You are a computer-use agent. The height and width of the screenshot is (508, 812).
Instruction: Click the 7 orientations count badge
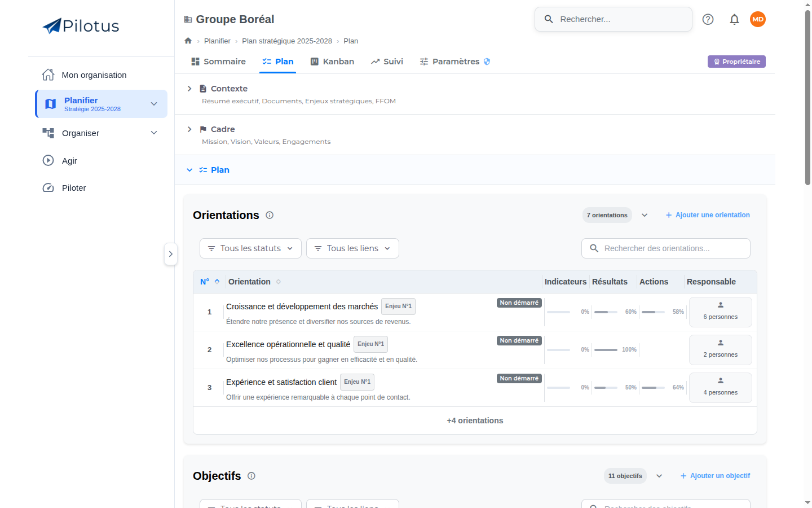(607, 215)
